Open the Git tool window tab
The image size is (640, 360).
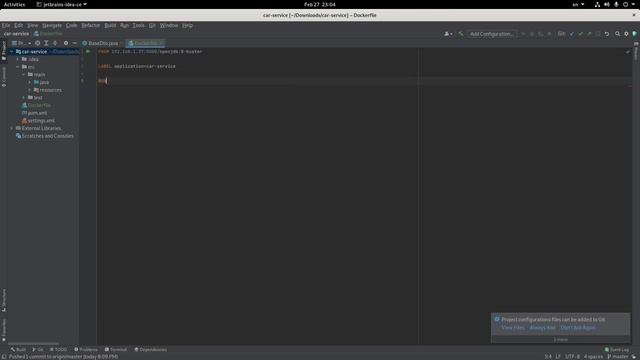pos(37,350)
